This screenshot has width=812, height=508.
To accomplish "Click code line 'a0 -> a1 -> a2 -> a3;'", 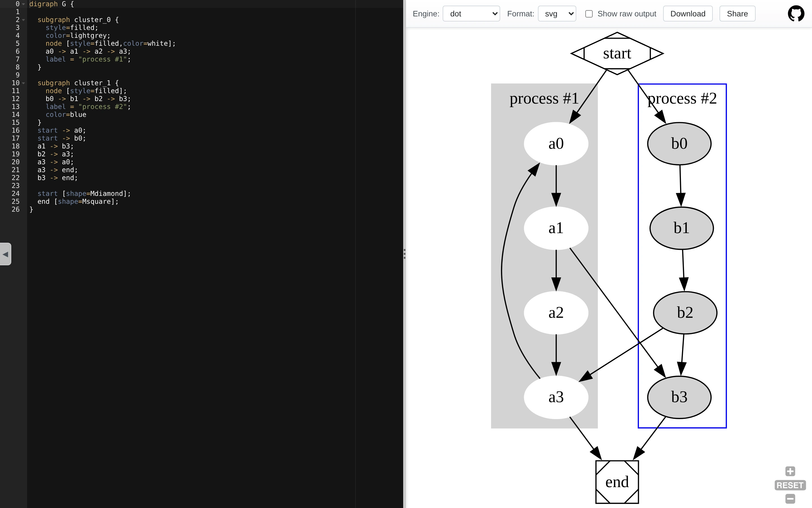I will coord(88,51).
